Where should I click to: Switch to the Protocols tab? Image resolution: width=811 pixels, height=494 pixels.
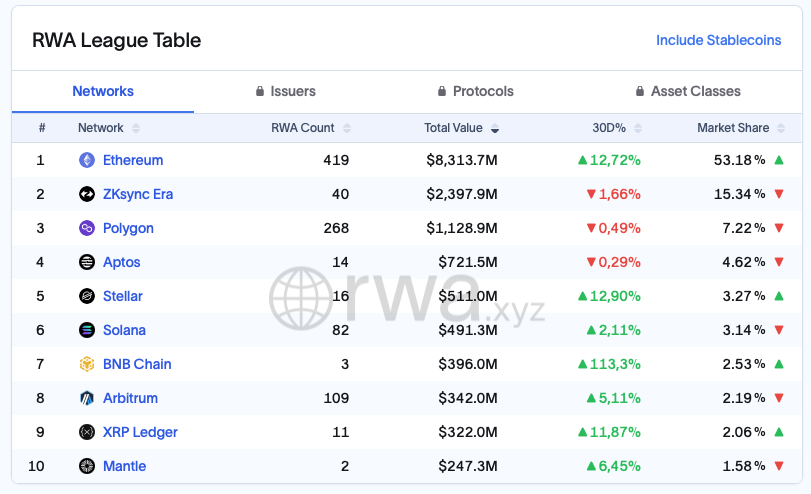[x=476, y=91]
